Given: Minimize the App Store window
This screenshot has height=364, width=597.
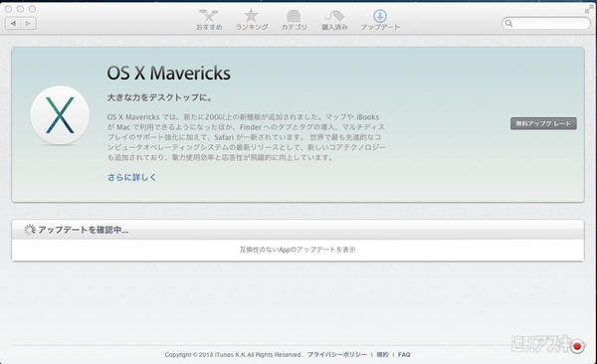Looking at the screenshot, I should [x=20, y=8].
